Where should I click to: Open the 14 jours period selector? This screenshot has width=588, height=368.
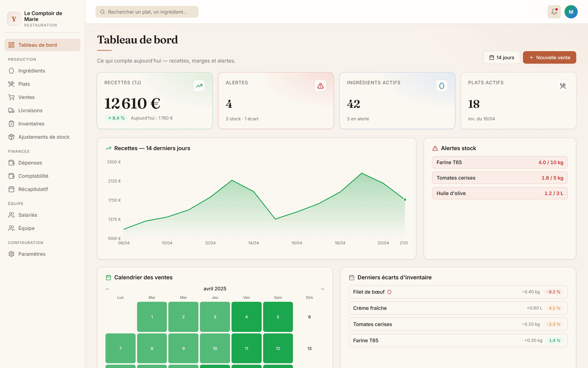(501, 57)
